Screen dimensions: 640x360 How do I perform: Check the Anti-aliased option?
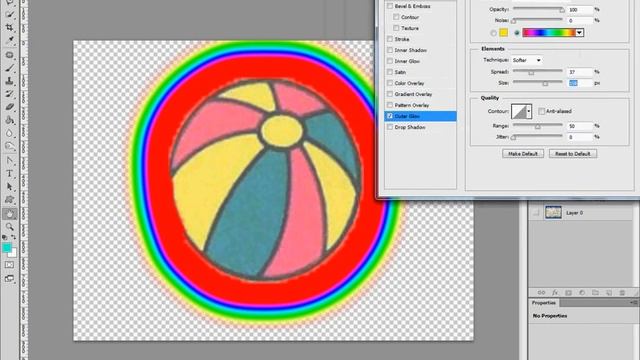coord(542,111)
